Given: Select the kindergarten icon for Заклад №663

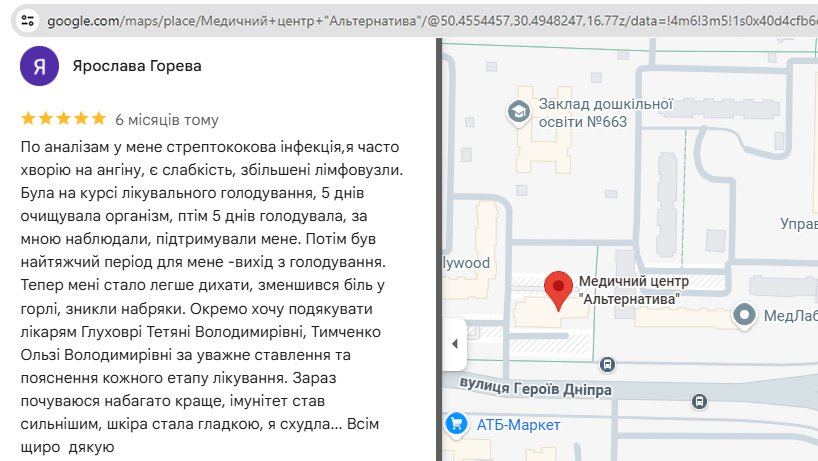Looking at the screenshot, I should pyautogui.click(x=519, y=112).
